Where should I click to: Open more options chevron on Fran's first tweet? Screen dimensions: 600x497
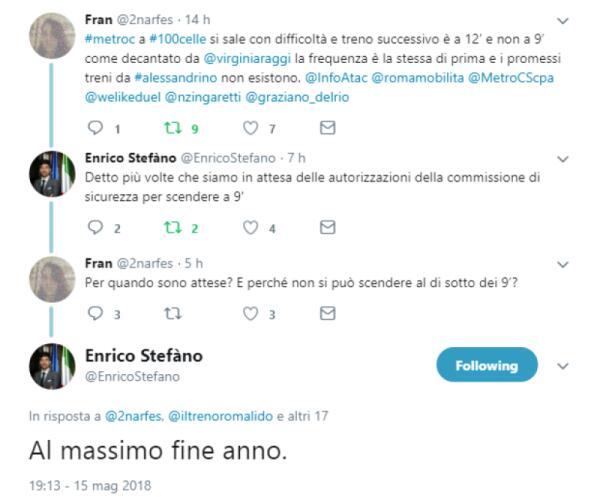[561, 20]
